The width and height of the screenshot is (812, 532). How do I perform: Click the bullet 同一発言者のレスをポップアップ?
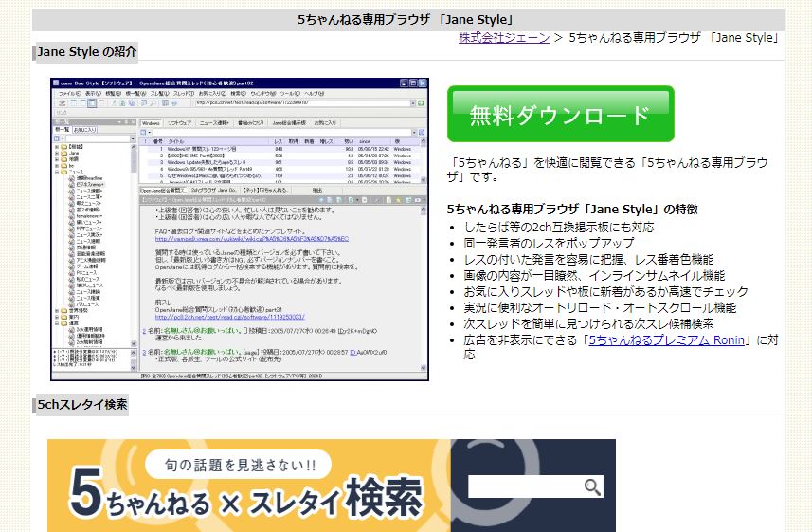[549, 243]
